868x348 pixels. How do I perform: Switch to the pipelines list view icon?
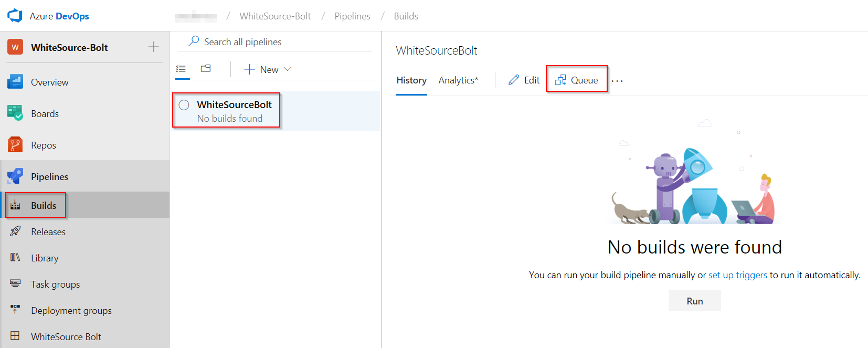[181, 69]
